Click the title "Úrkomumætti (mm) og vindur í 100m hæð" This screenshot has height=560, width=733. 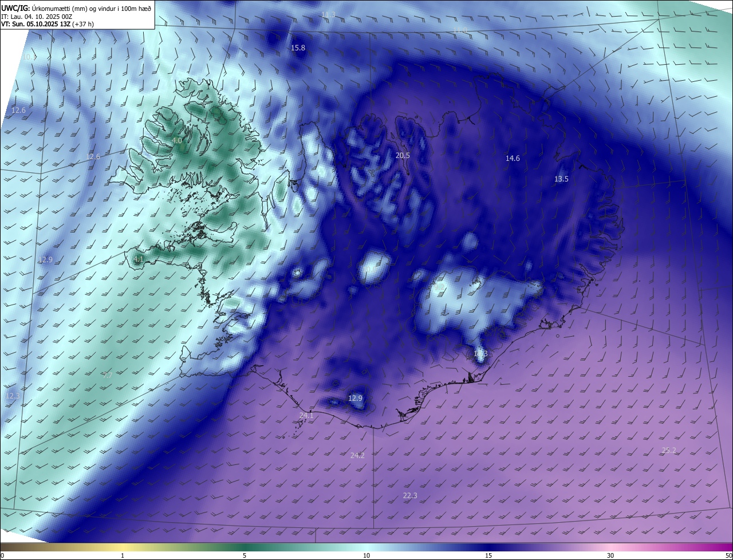[x=91, y=7]
